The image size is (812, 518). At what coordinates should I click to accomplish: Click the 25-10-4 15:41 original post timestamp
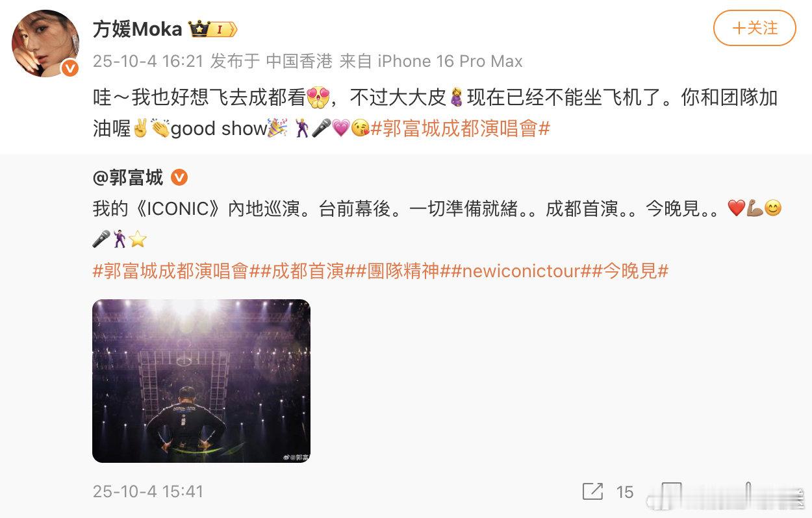click(x=148, y=491)
